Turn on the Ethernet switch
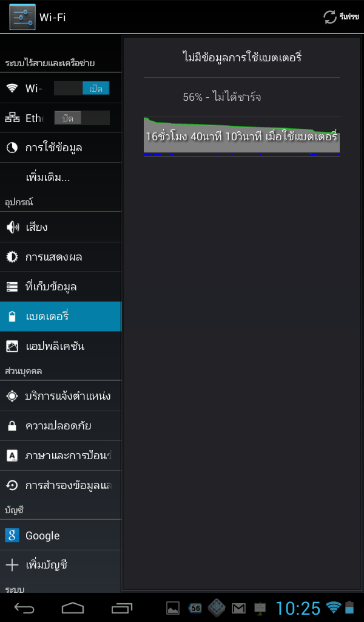364x622 pixels. pyautogui.click(x=81, y=118)
